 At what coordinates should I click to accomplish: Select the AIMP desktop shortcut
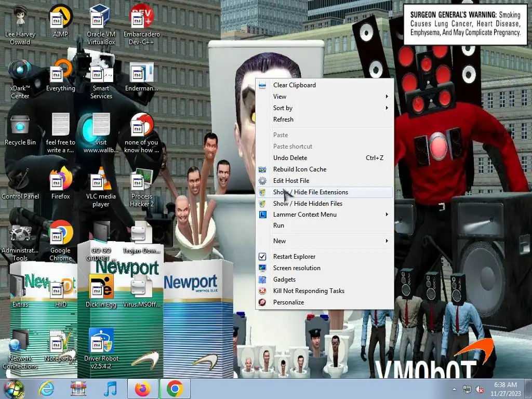[x=60, y=21]
